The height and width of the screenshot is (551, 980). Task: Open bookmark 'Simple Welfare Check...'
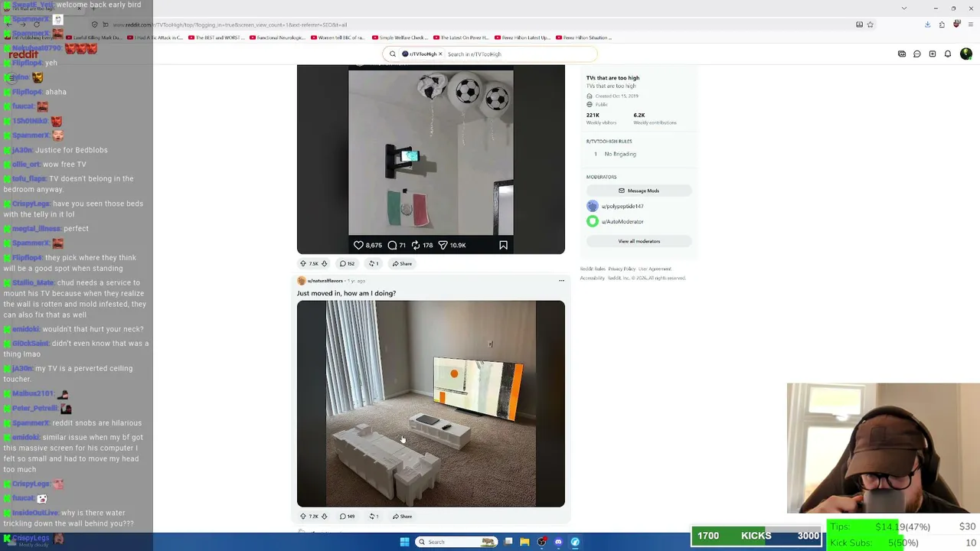[398, 37]
